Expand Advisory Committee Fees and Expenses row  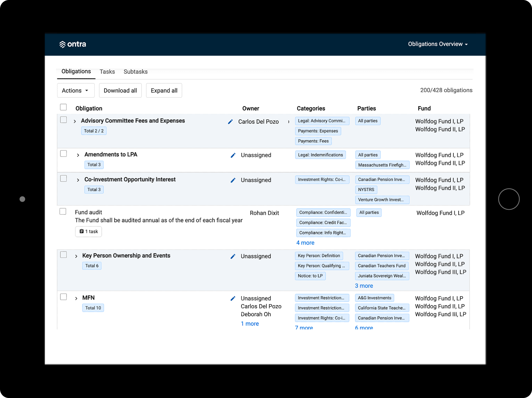click(x=75, y=121)
